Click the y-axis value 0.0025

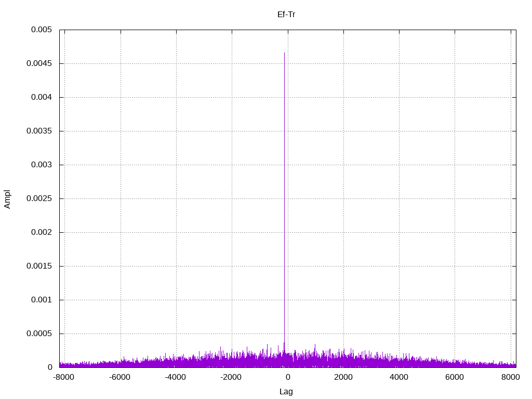coord(39,198)
